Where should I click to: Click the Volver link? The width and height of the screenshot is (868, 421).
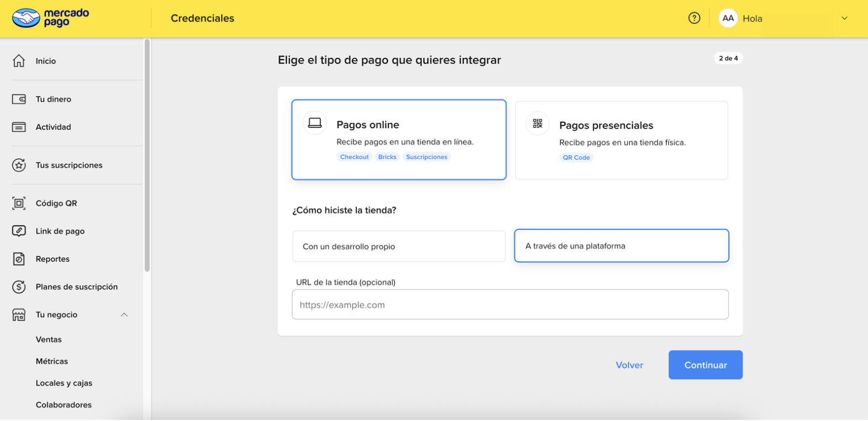pyautogui.click(x=629, y=365)
